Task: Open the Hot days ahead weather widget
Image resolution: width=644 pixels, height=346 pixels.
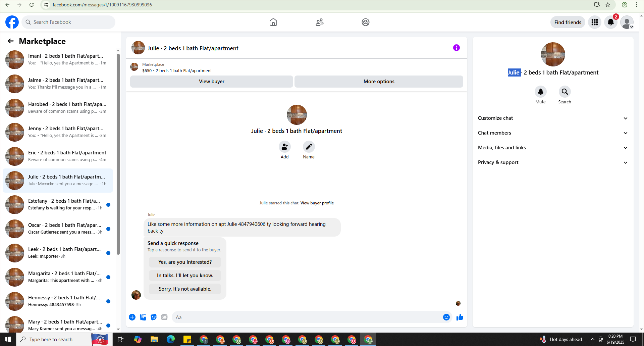Action: point(561,339)
